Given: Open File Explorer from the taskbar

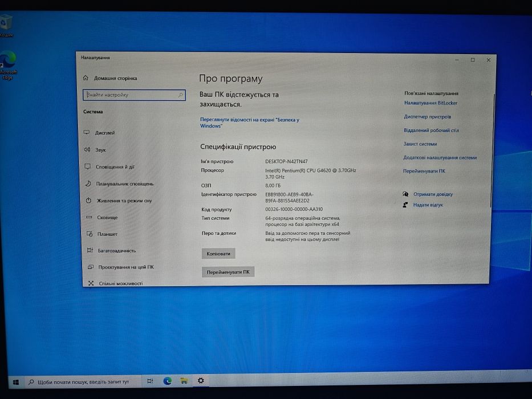Looking at the screenshot, I should pyautogui.click(x=184, y=381).
